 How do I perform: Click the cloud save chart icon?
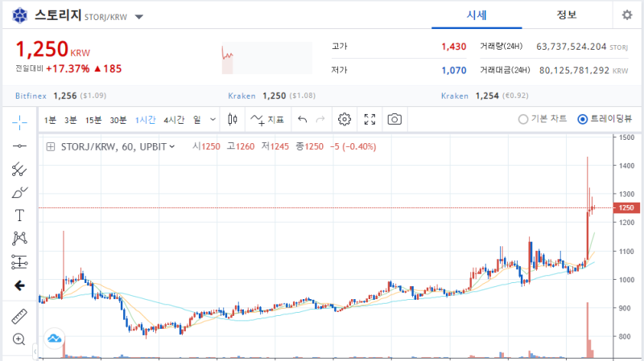(x=54, y=338)
